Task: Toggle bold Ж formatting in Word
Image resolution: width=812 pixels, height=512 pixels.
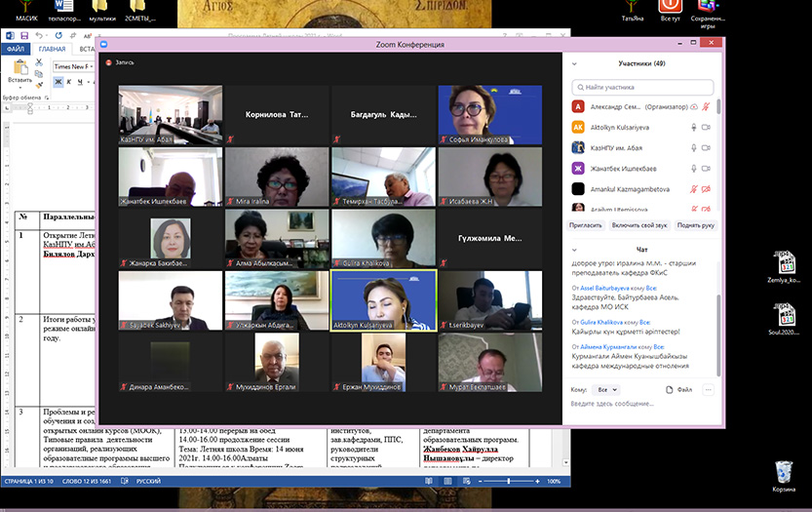Action: point(58,82)
